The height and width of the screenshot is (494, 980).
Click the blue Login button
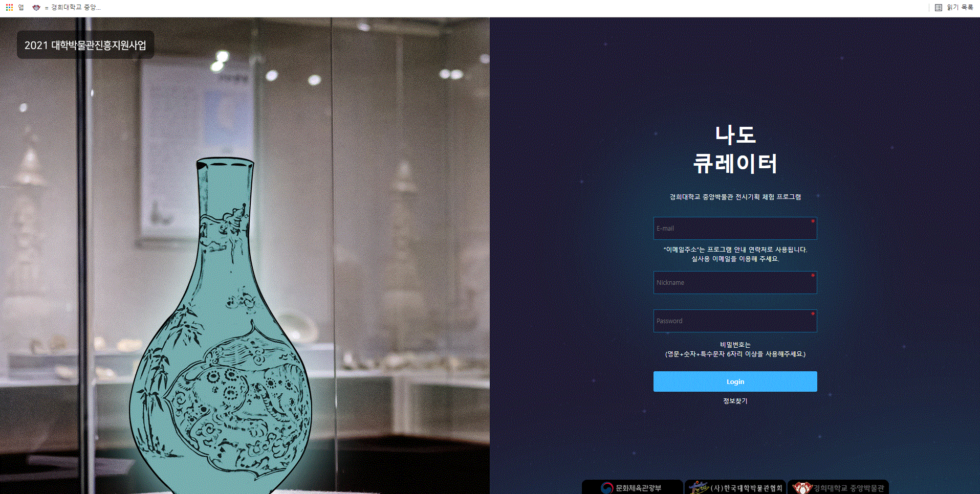(735, 381)
